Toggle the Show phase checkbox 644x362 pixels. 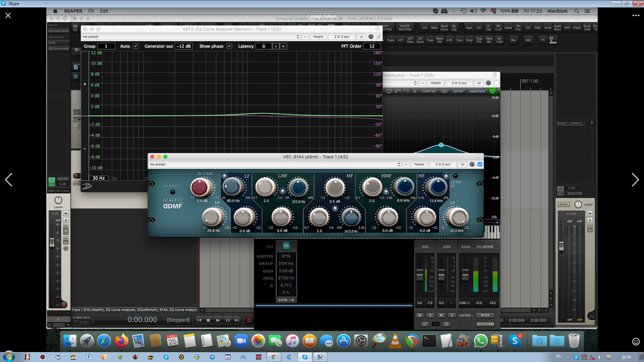tap(229, 46)
